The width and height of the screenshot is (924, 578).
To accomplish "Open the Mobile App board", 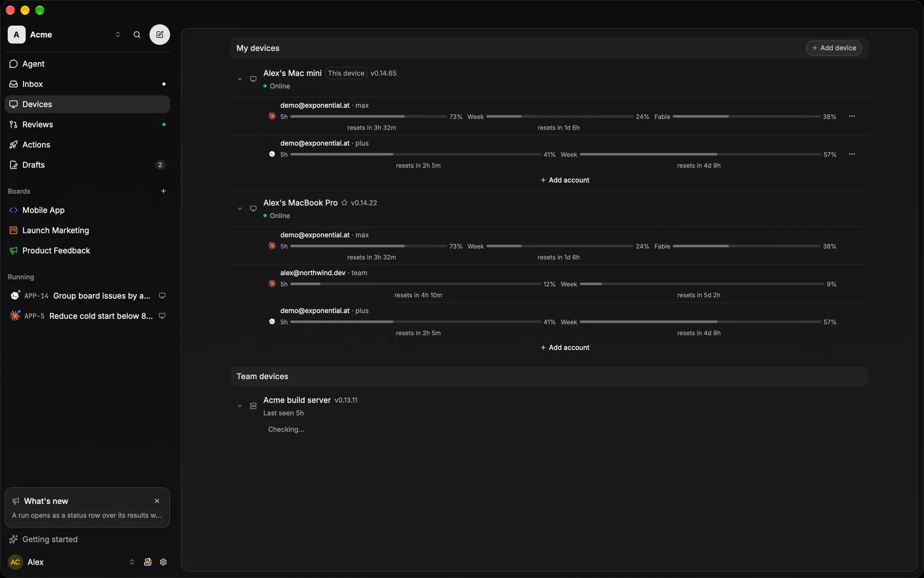I will tap(87, 210).
